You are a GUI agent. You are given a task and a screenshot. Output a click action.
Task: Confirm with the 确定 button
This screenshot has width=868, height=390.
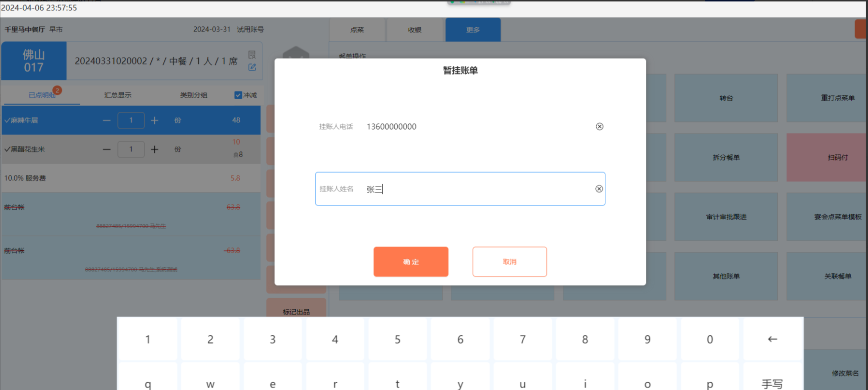410,262
